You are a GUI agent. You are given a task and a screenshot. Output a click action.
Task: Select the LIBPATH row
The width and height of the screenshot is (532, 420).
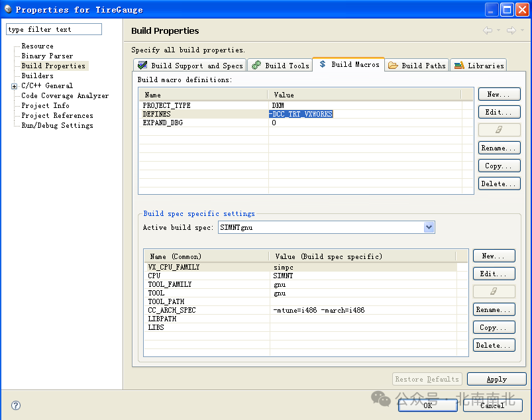point(301,319)
